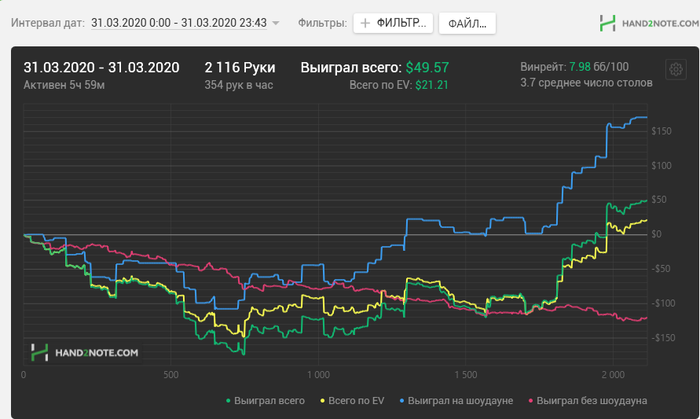Click the 1 000 x-axis label
This screenshot has height=419, width=700.
(318, 375)
